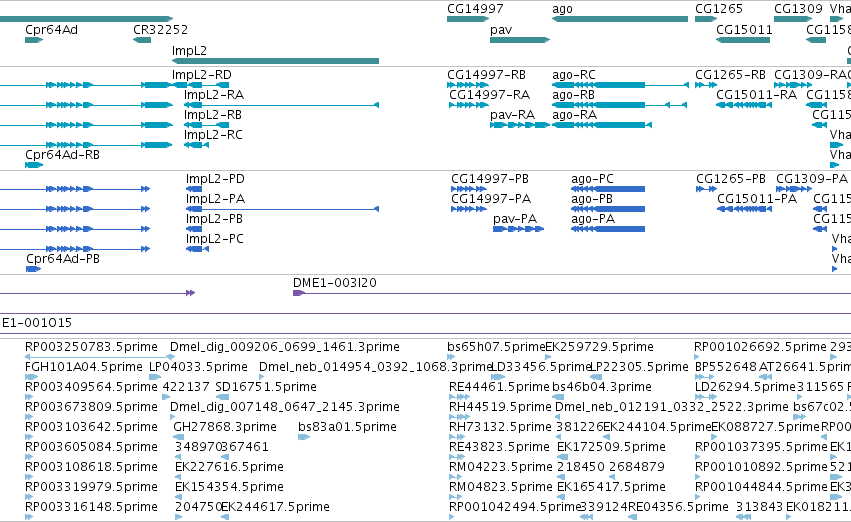
Task: Open the ImpL2-PB protein label
Action: point(214,219)
